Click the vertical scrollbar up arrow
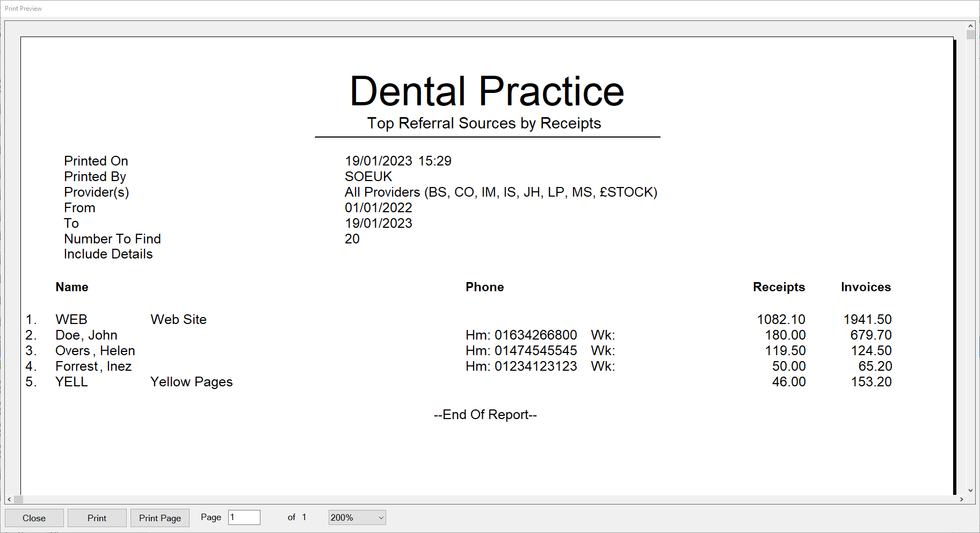 click(x=970, y=26)
